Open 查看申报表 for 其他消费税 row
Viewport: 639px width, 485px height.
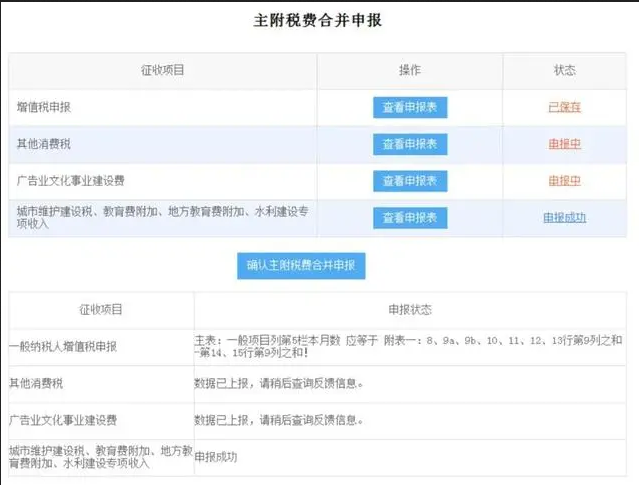410,144
